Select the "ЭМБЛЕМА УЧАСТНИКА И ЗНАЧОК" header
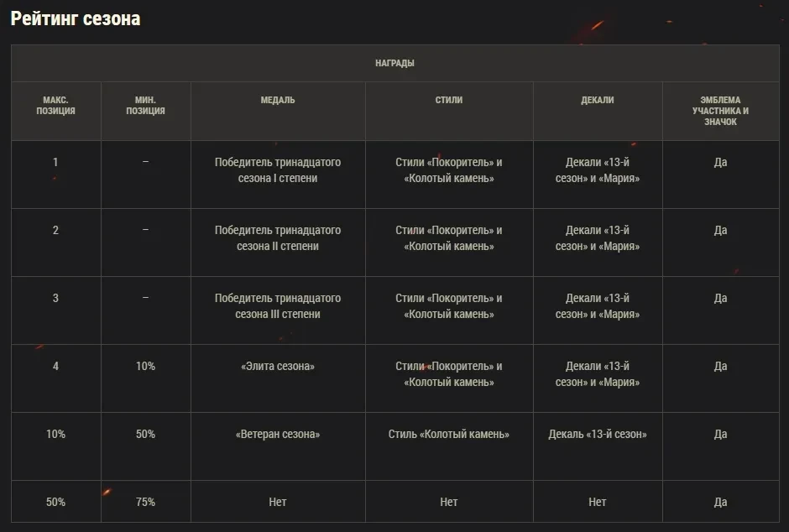This screenshot has width=789, height=532. tap(720, 111)
